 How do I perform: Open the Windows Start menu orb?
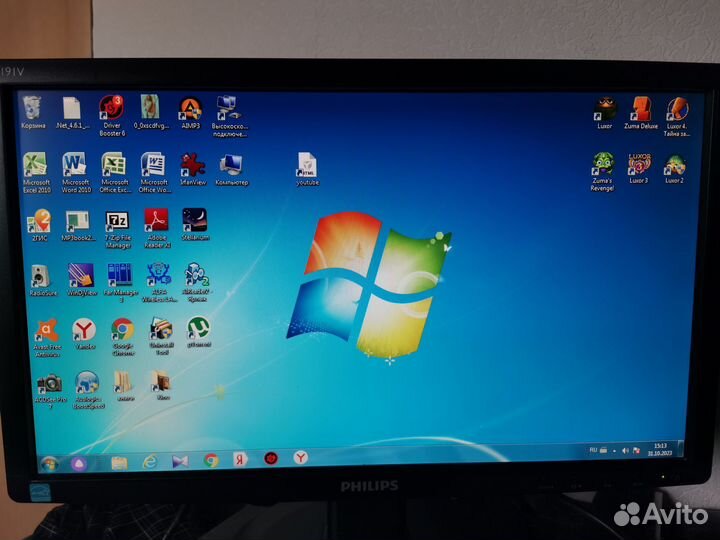pos(49,464)
